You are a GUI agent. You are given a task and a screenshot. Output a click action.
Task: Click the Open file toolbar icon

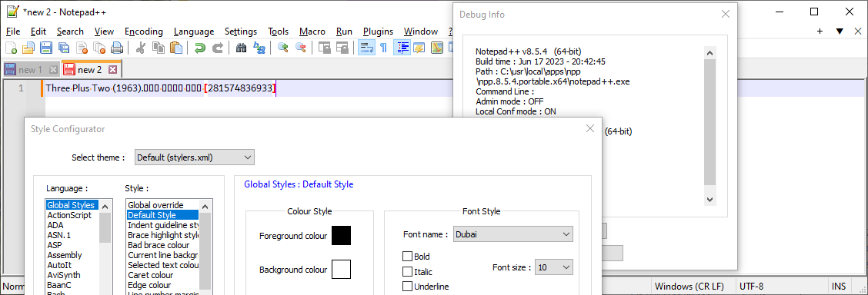[x=28, y=48]
